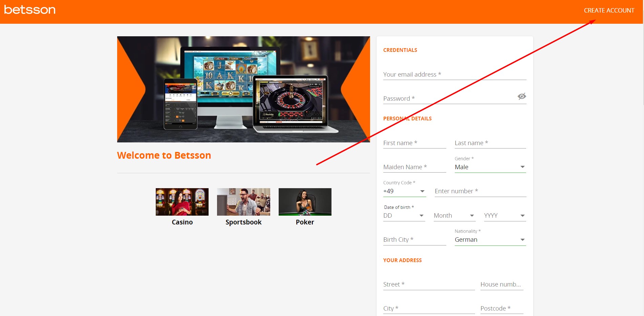
Task: Click the PERSONAL DETAILS section heading
Action: [x=407, y=119]
